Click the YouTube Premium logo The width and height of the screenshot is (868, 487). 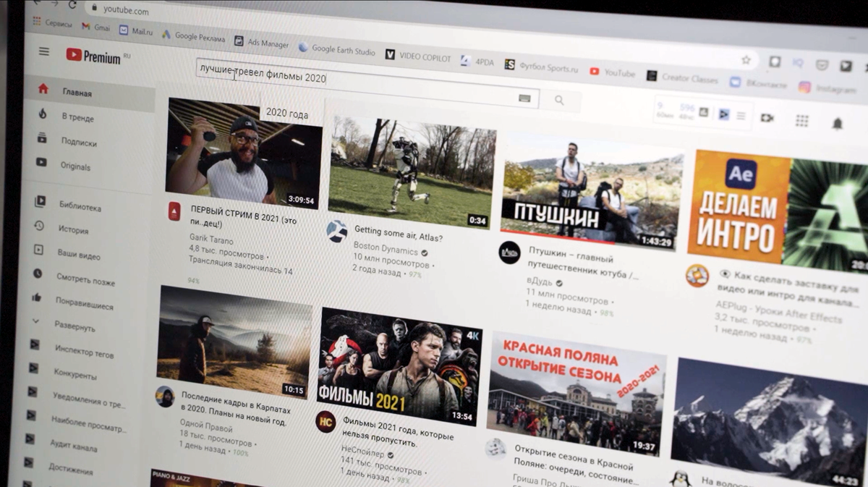(93, 56)
